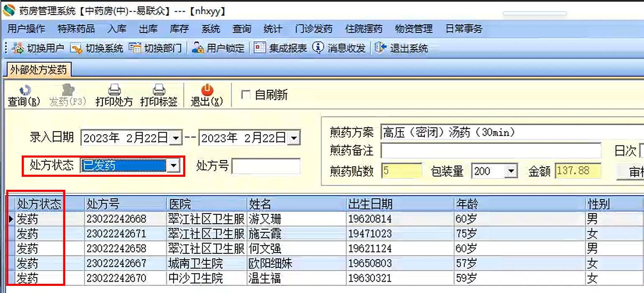Click the 查询(R) query icon
Image resolution: width=644 pixels, height=293 pixels.
(25, 90)
